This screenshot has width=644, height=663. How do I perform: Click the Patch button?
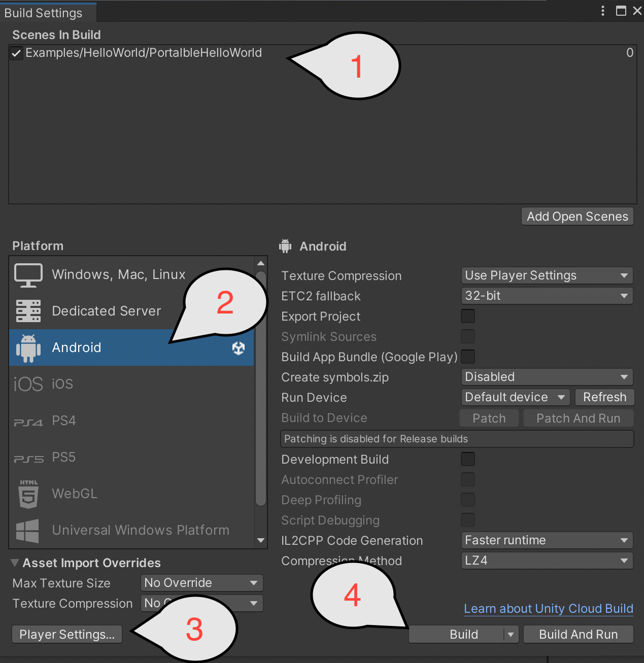click(489, 418)
